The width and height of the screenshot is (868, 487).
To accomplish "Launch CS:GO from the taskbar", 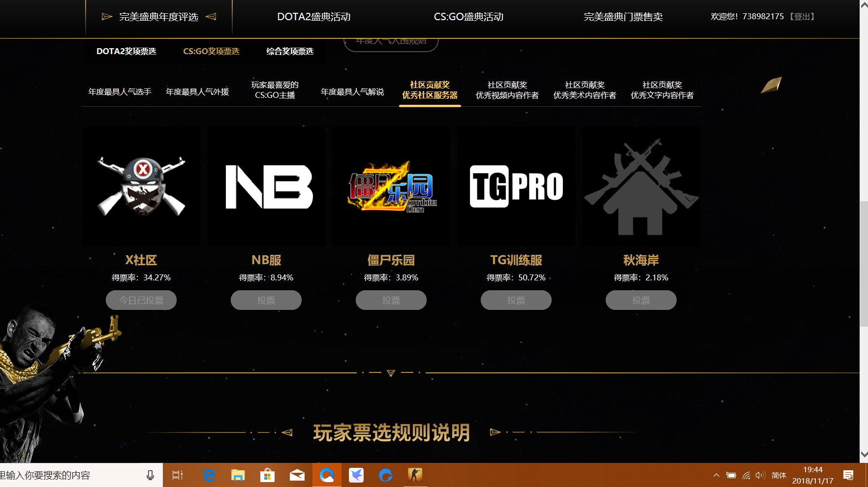I will click(415, 475).
